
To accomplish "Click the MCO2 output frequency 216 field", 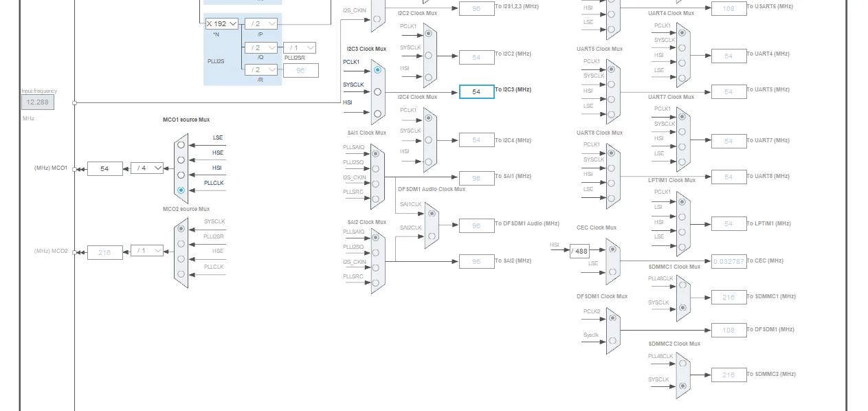I will [105, 252].
